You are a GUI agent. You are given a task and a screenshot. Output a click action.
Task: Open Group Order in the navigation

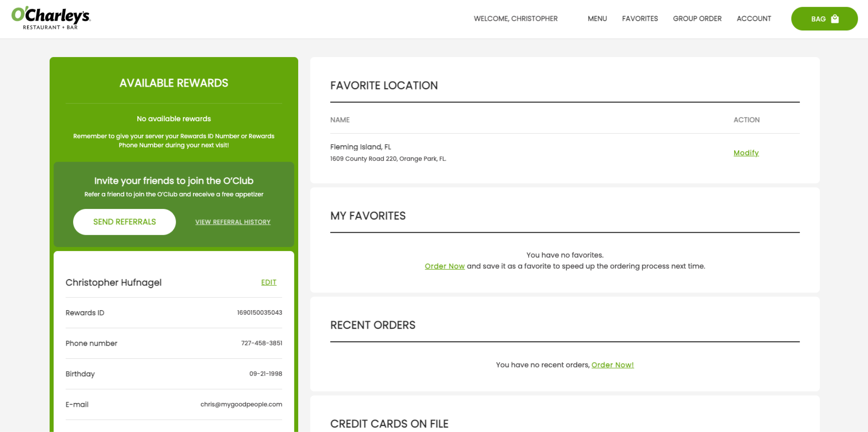pos(697,19)
